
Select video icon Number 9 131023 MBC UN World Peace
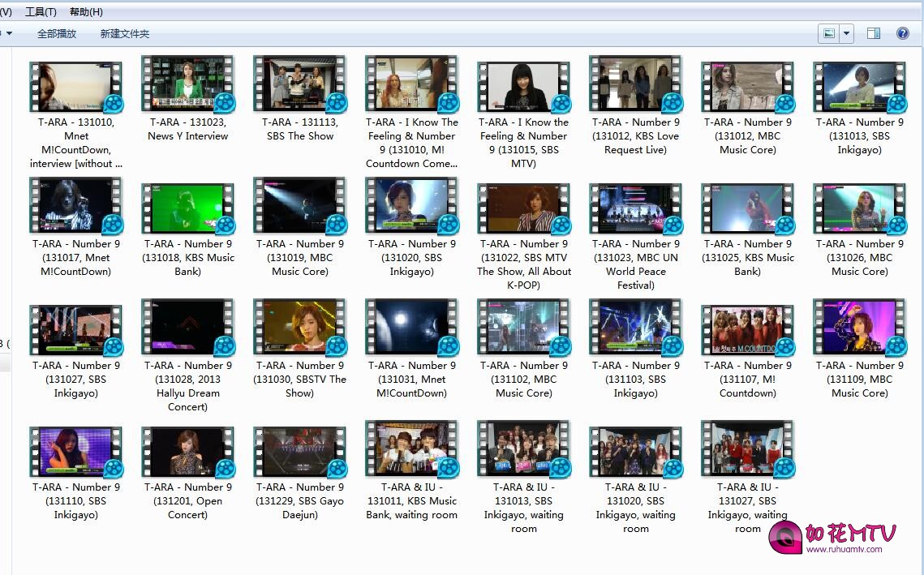coord(636,208)
